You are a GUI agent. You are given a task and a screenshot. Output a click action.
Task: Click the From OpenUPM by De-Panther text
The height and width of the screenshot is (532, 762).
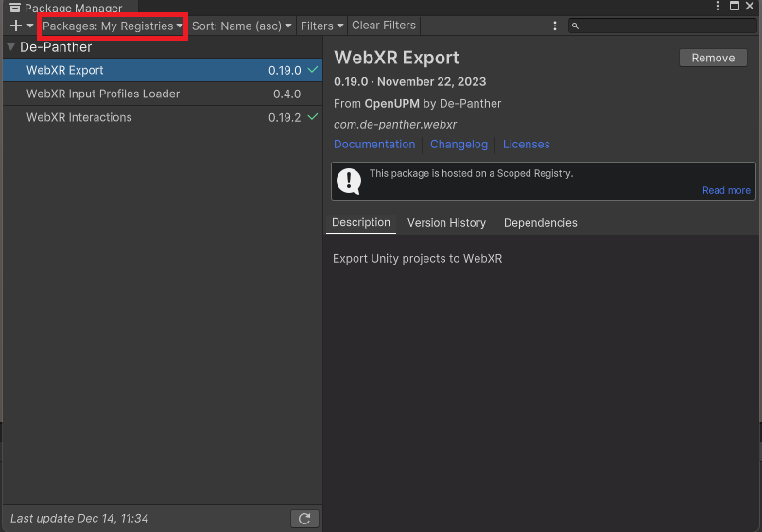(418, 104)
